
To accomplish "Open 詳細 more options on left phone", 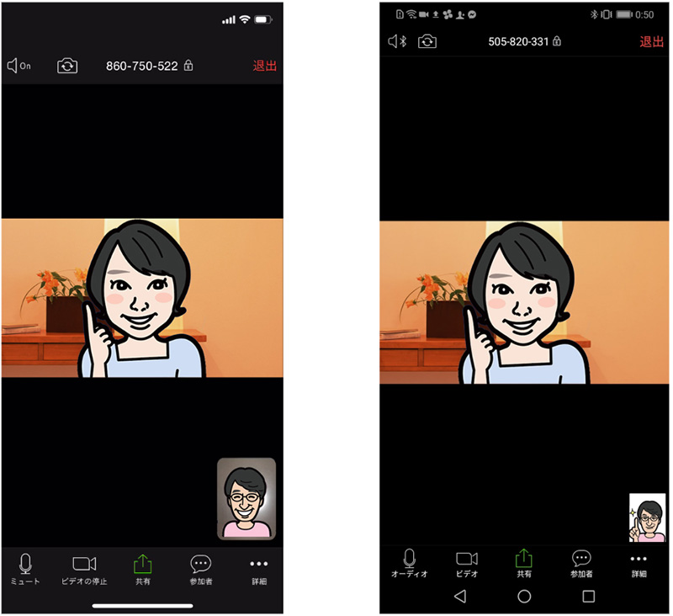I will pyautogui.click(x=258, y=568).
